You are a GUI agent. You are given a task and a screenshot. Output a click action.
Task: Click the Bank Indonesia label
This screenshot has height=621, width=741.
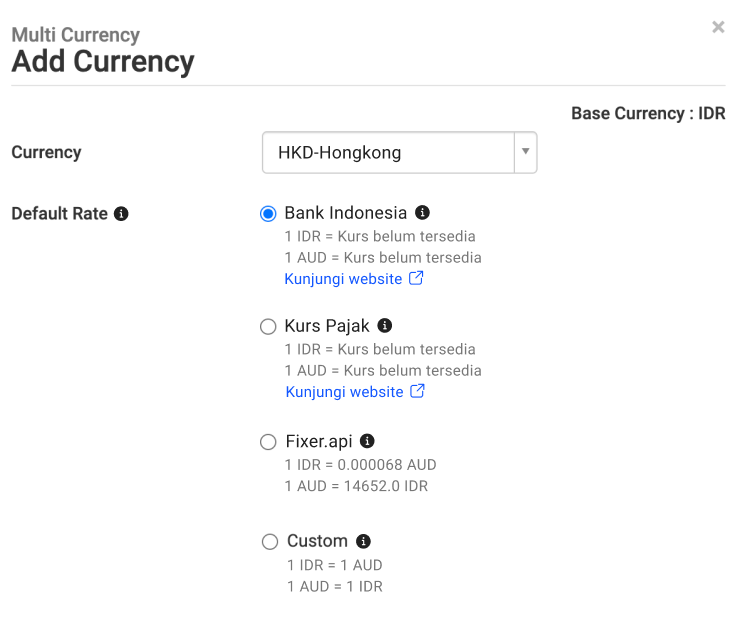(345, 213)
